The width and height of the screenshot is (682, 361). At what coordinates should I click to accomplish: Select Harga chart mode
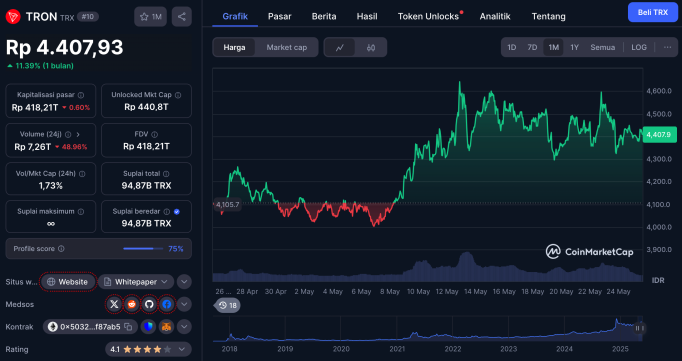[x=234, y=47]
